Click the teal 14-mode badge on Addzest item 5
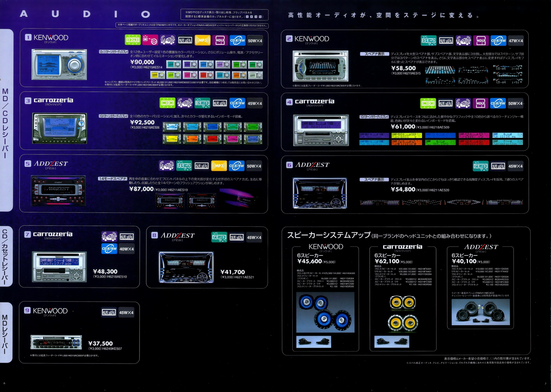Image resolution: width=551 pixels, height=392 pixels. pyautogui.click(x=184, y=166)
